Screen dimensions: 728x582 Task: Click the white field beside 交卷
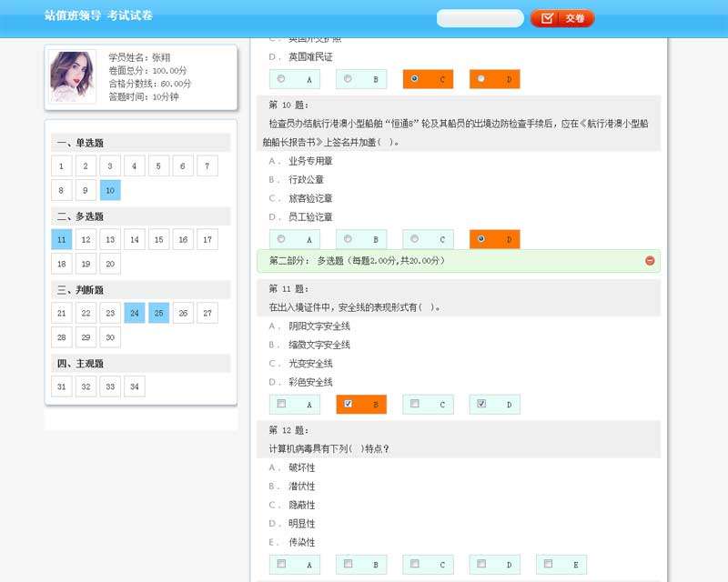pyautogui.click(x=480, y=18)
